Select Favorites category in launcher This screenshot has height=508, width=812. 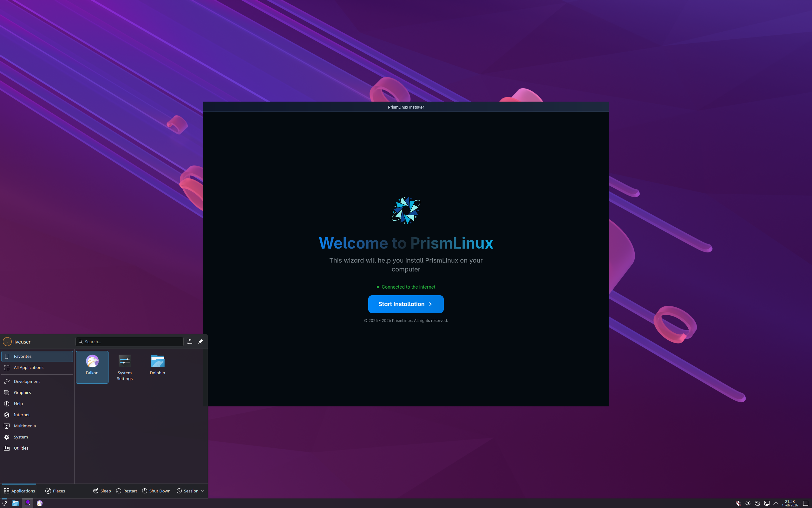[x=37, y=357]
